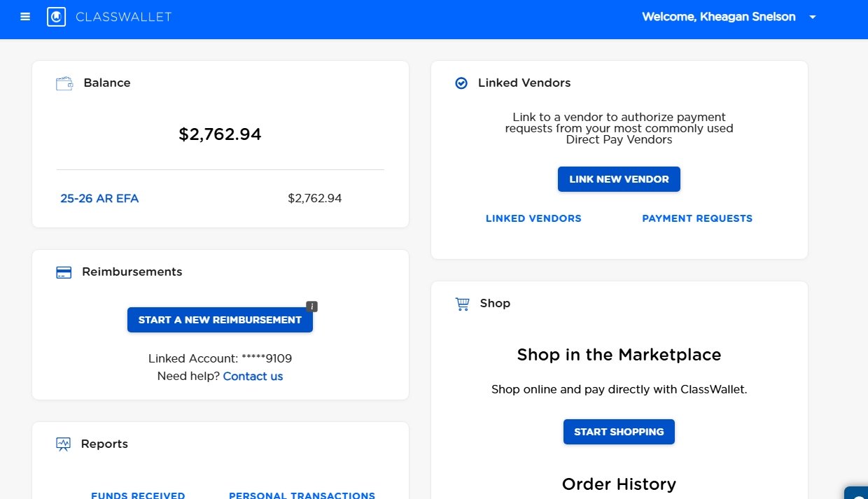This screenshot has width=868, height=499.
Task: Open the Funds Received report
Action: point(138,495)
